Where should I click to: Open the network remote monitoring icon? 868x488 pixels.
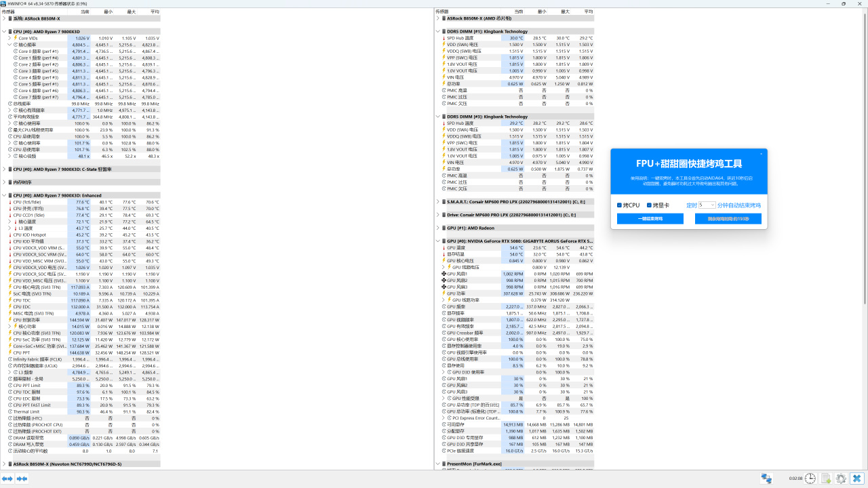point(766,479)
